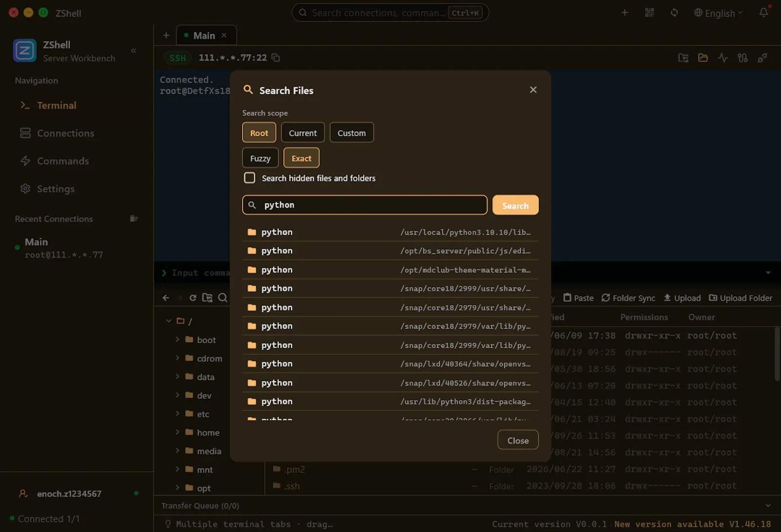Click the Close button in dialog

pos(518,440)
